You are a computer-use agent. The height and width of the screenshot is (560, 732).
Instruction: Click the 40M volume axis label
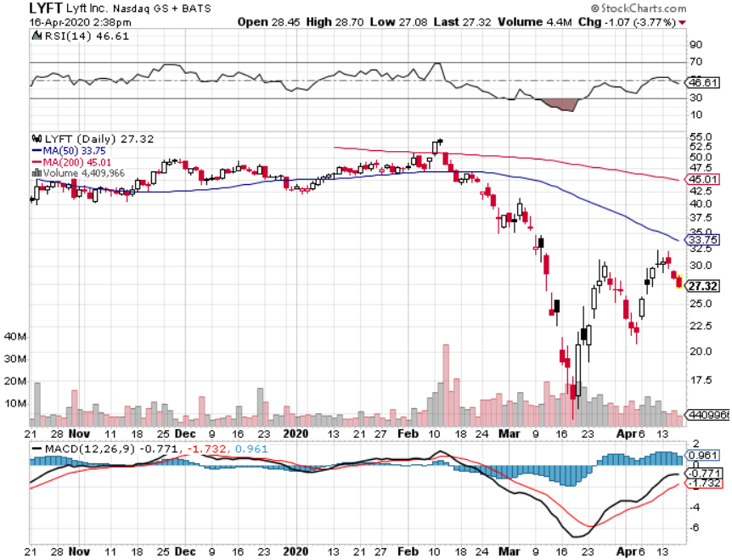pos(15,336)
